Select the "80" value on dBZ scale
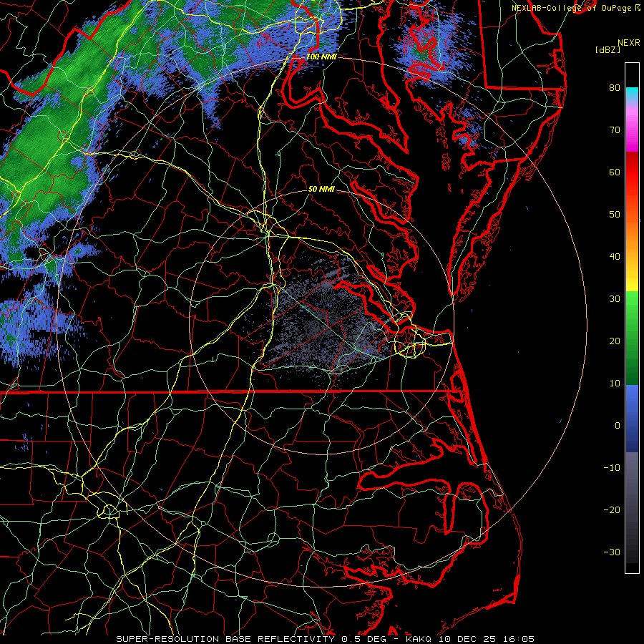644x644 pixels. 615,88
